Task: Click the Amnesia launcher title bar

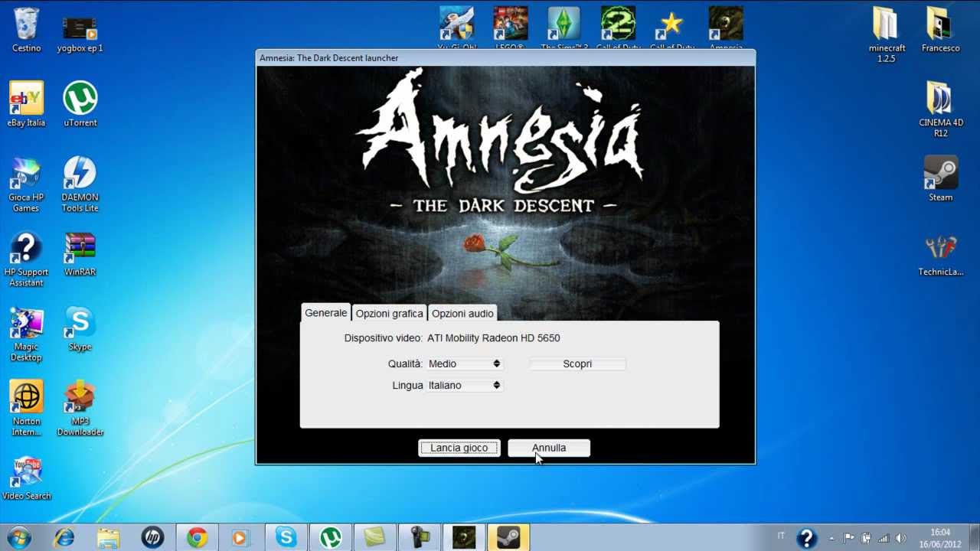Action: pyautogui.click(x=505, y=58)
